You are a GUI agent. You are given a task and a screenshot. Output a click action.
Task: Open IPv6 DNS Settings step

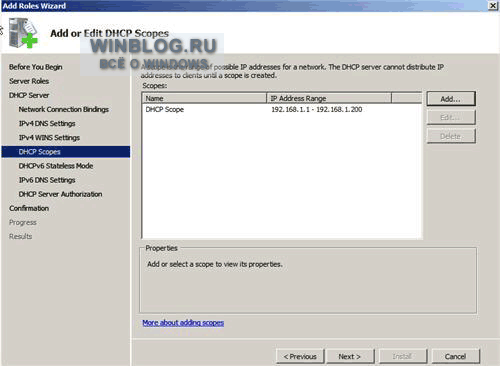47,180
